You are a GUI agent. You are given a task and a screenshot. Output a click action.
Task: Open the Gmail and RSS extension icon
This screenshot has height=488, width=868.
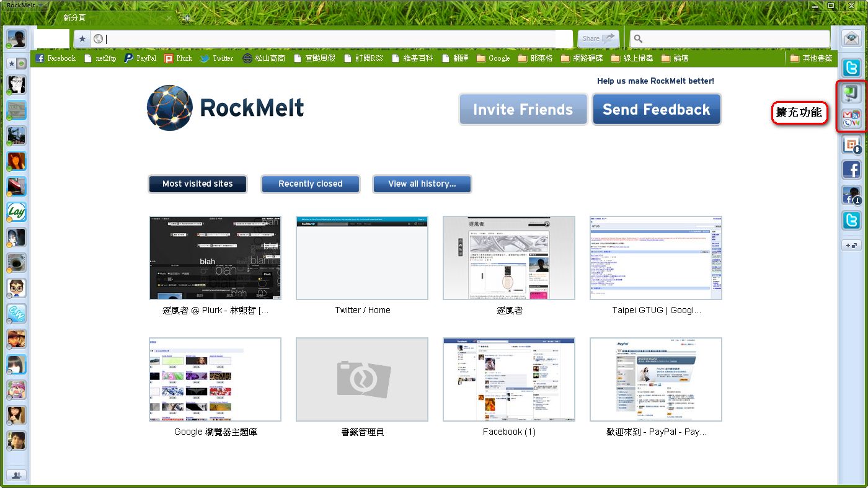851,118
